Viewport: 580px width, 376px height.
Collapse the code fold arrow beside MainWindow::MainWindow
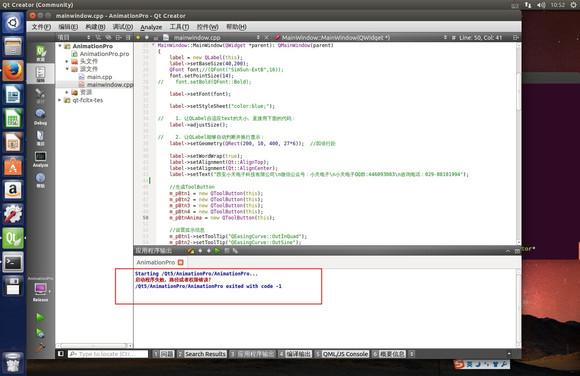pyautogui.click(x=154, y=45)
